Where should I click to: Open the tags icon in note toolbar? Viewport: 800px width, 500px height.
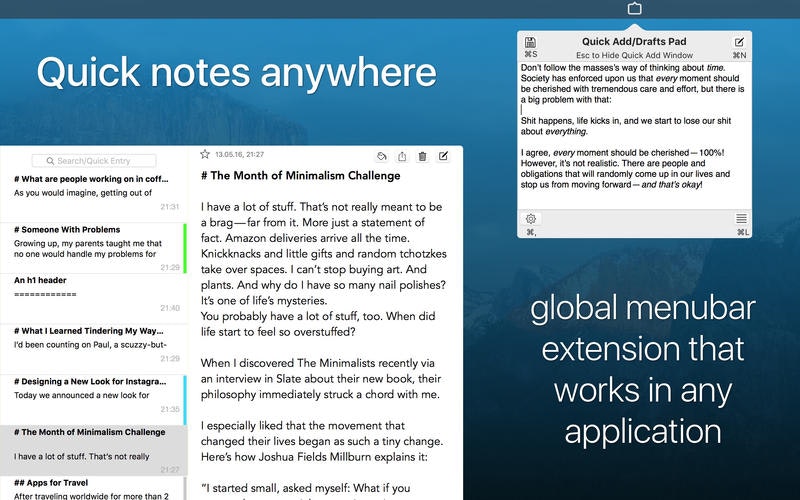click(x=382, y=157)
